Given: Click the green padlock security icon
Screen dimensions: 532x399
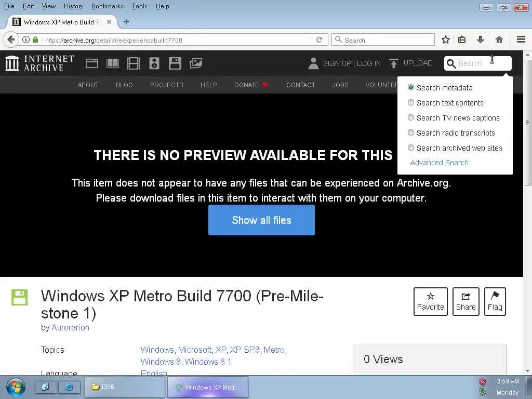Looking at the screenshot, I should [x=35, y=39].
